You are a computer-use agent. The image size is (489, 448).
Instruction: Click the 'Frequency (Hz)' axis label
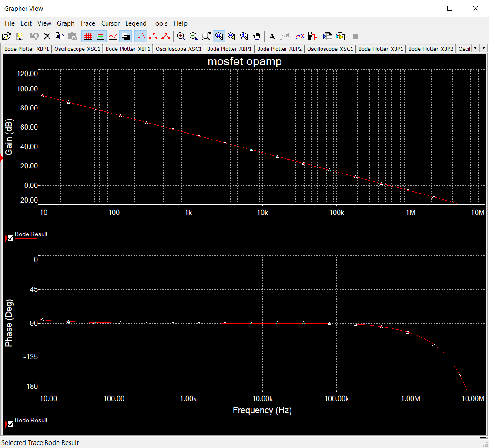(x=262, y=410)
